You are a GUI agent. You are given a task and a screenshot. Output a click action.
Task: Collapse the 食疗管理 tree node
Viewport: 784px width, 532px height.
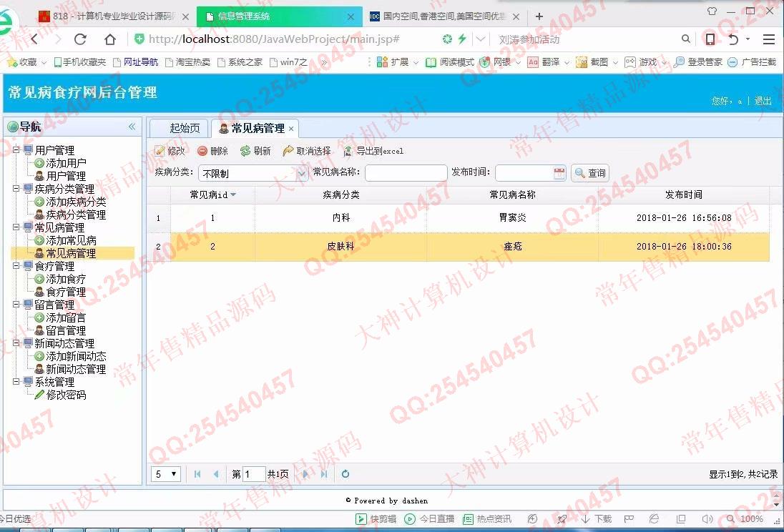pyautogui.click(x=16, y=265)
